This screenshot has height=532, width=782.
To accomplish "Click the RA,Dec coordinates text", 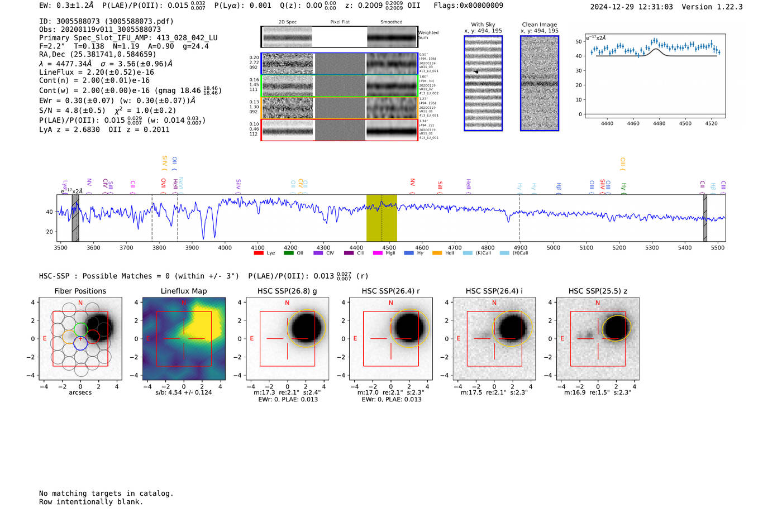I will 98,54.
